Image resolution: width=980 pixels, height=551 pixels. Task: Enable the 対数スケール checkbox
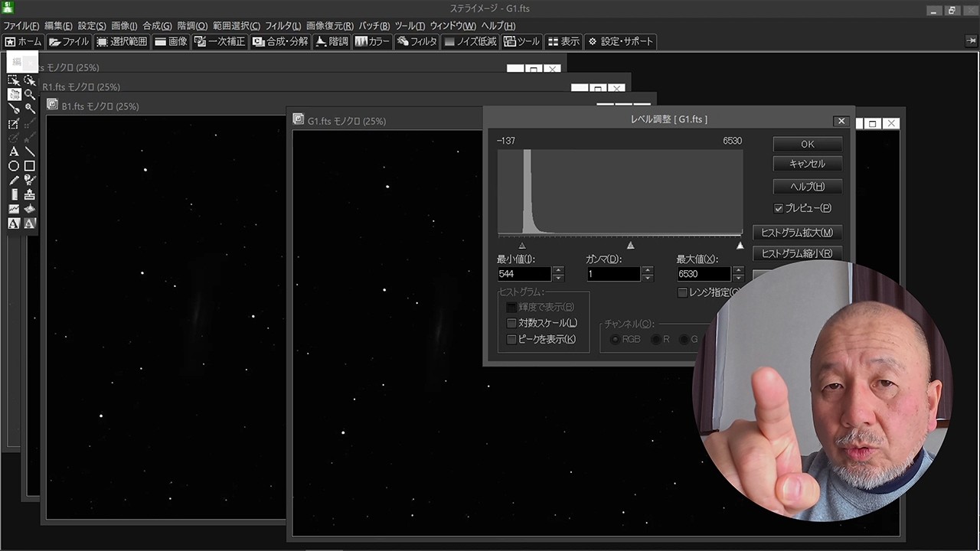(x=511, y=323)
